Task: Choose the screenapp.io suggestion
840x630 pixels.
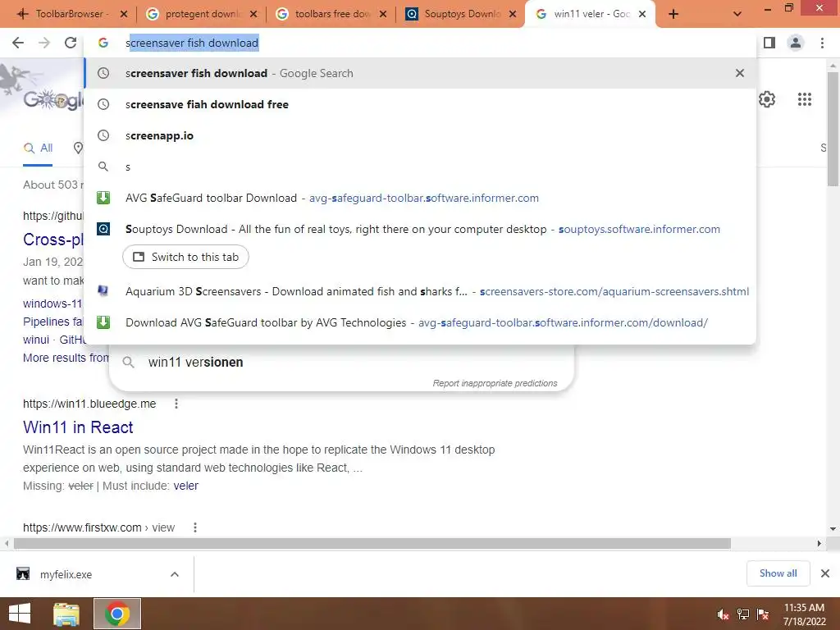Action: (x=421, y=135)
